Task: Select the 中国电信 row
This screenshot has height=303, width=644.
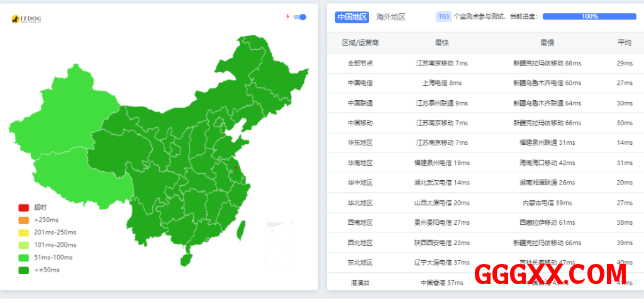Action: (360, 83)
